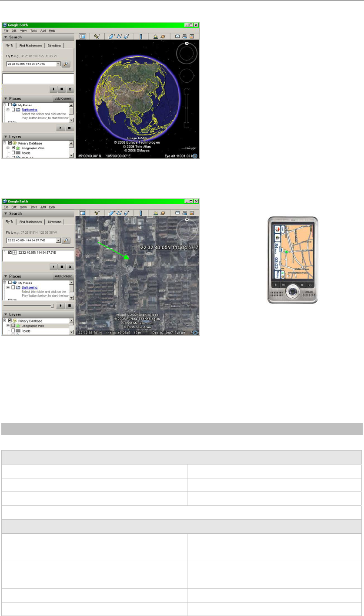
Task: Expand Sightseeing folder in globe view window
Action: (8, 110)
